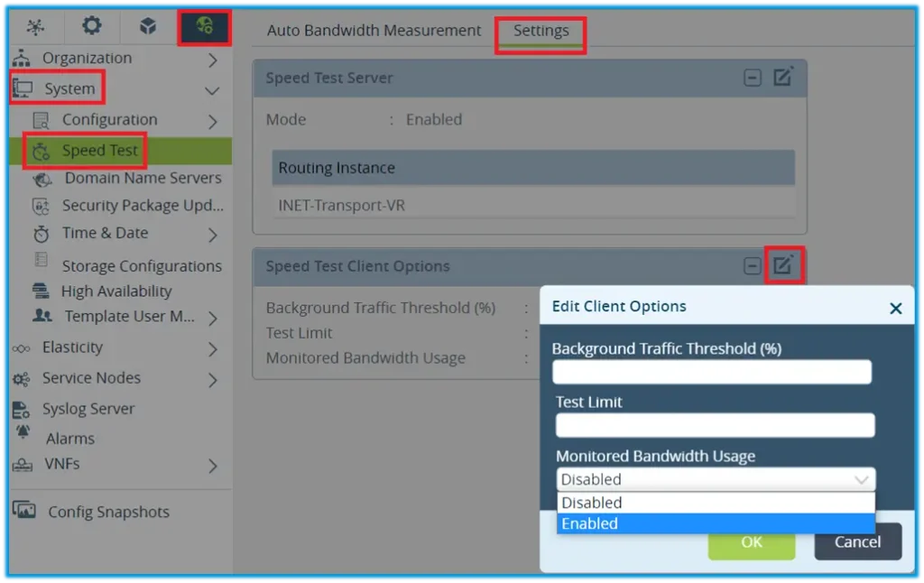The width and height of the screenshot is (924, 583).
Task: Click the Background Traffic Threshold input field
Action: click(x=712, y=372)
